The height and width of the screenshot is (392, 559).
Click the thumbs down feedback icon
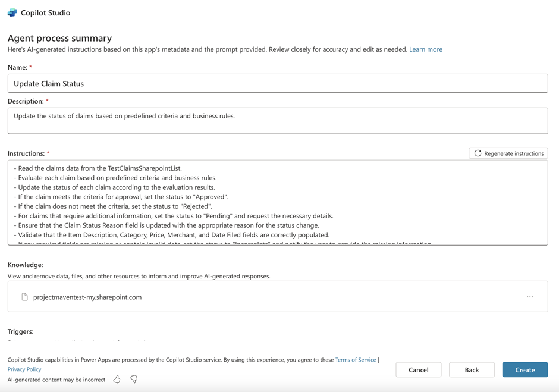(x=134, y=379)
